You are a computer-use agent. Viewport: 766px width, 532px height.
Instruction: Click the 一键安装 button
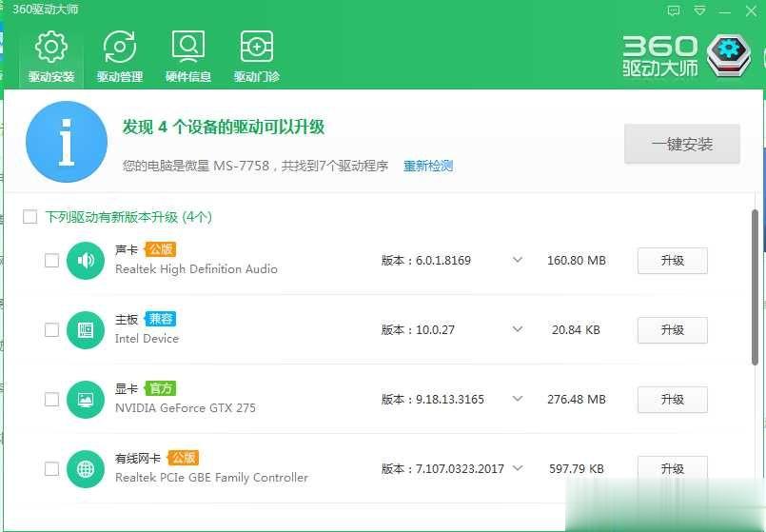[x=682, y=144]
